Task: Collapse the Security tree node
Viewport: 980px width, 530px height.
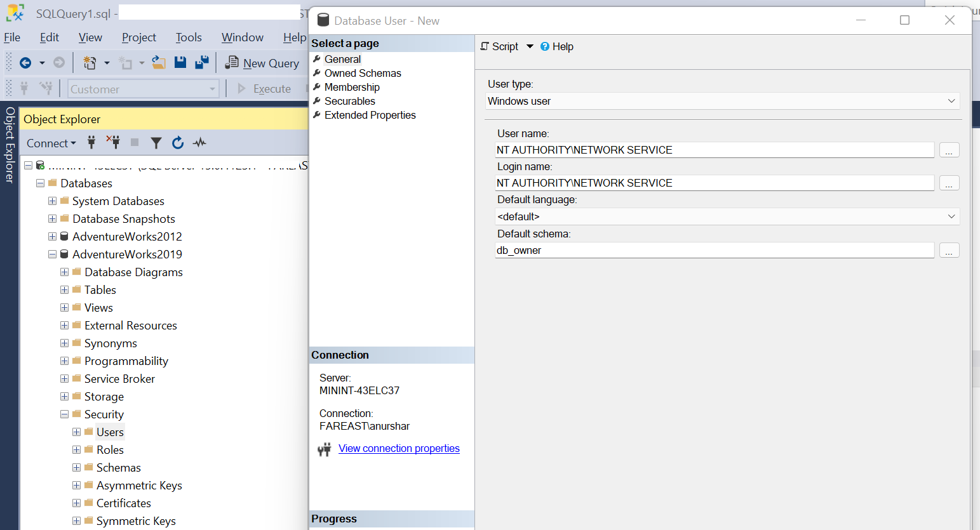Action: click(64, 414)
